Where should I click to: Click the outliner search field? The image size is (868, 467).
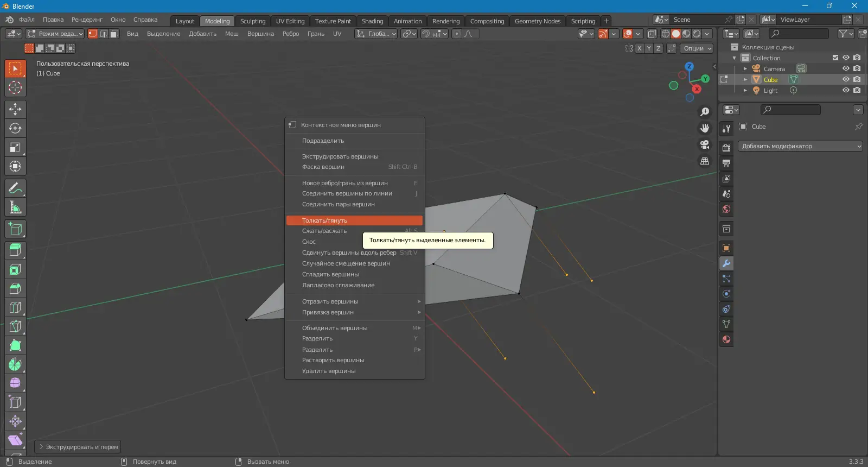[799, 34]
